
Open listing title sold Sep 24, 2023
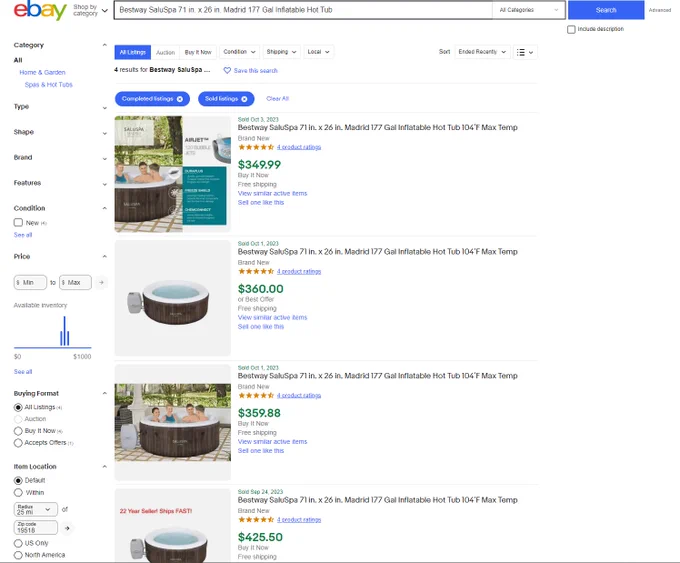click(x=378, y=500)
